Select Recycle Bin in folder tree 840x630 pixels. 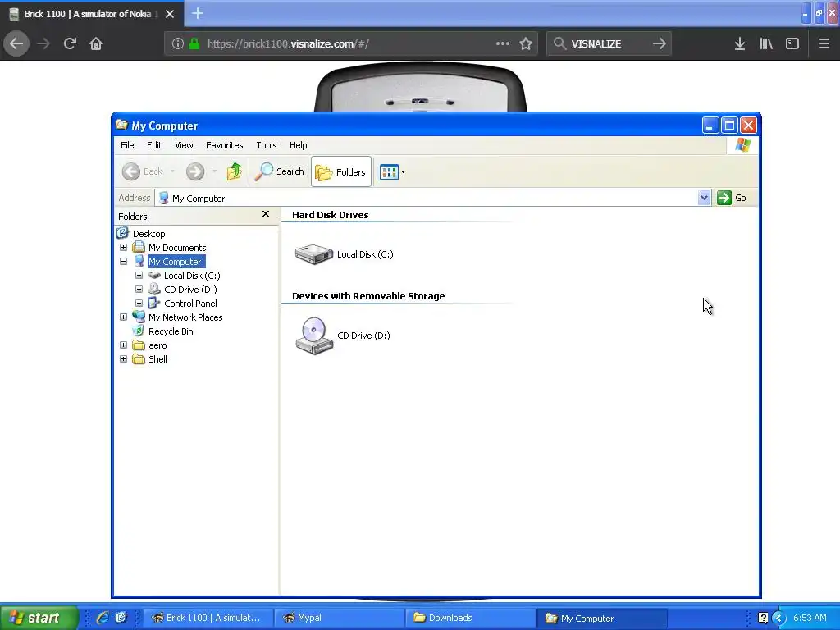171,331
